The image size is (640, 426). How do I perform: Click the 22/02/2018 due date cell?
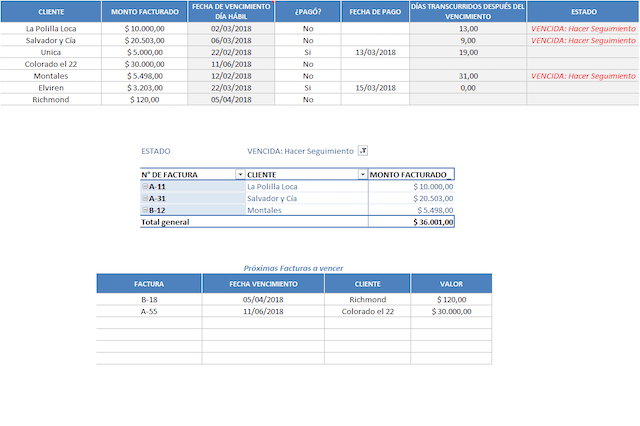click(231, 52)
